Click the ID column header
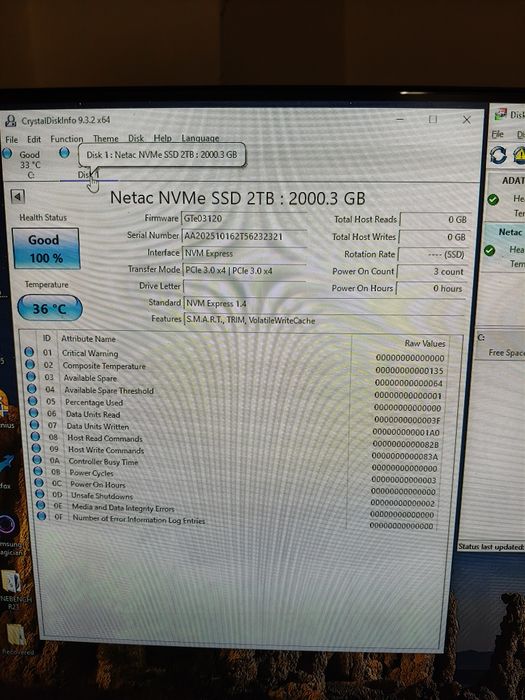This screenshot has width=525, height=700. 47,338
